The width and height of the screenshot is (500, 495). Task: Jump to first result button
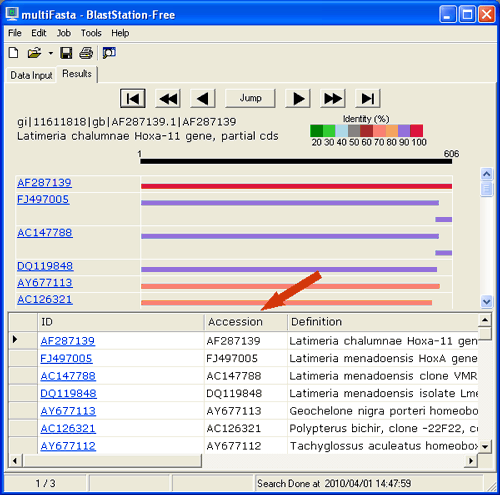tap(133, 98)
